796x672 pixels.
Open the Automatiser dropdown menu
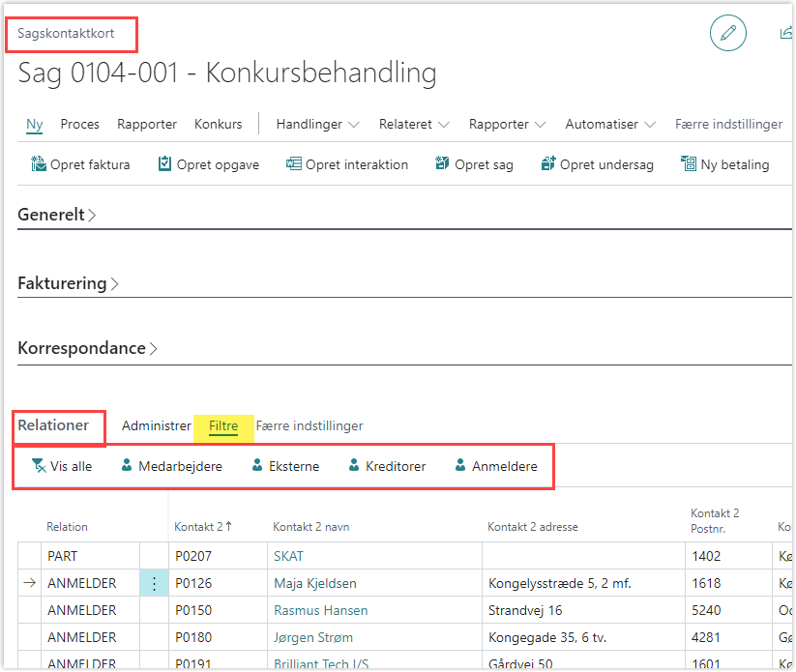pos(610,125)
